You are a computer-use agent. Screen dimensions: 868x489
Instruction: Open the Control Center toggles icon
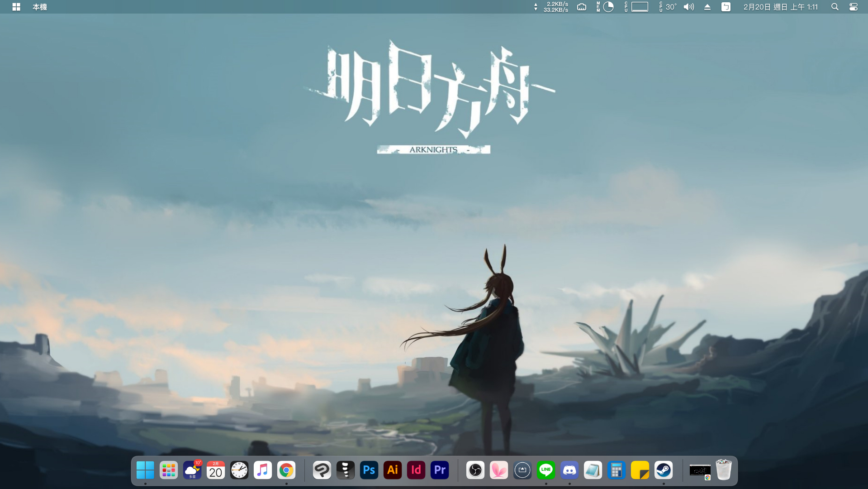click(x=854, y=7)
